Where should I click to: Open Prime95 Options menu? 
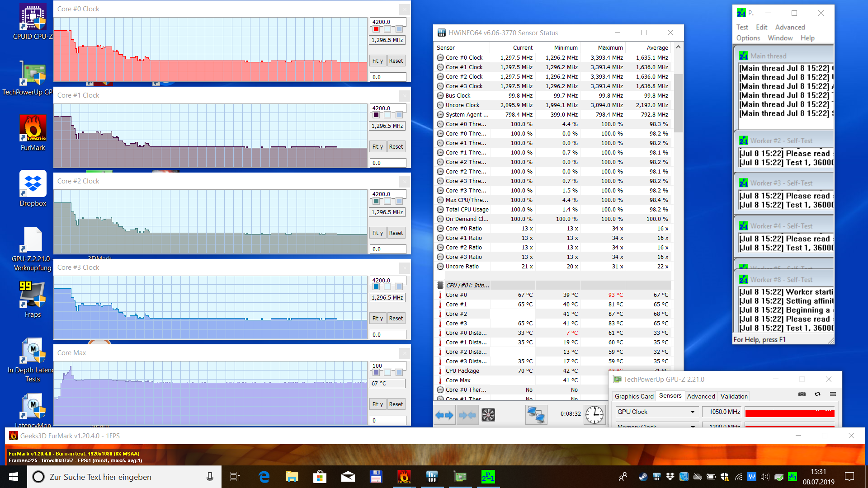748,38
